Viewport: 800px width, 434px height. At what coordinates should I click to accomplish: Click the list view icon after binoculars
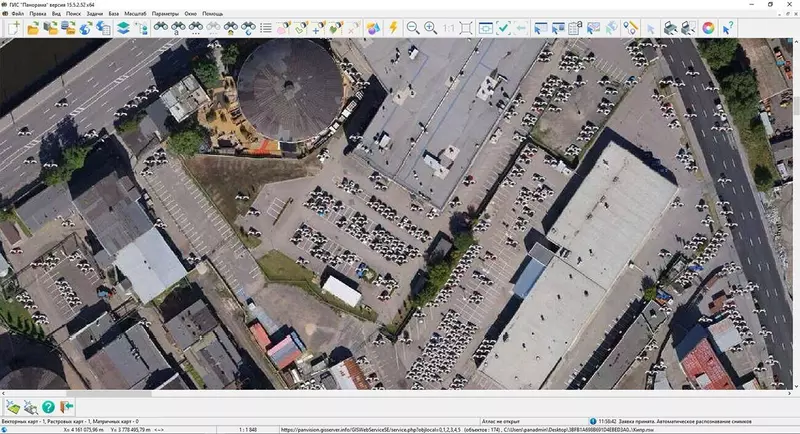point(265,28)
